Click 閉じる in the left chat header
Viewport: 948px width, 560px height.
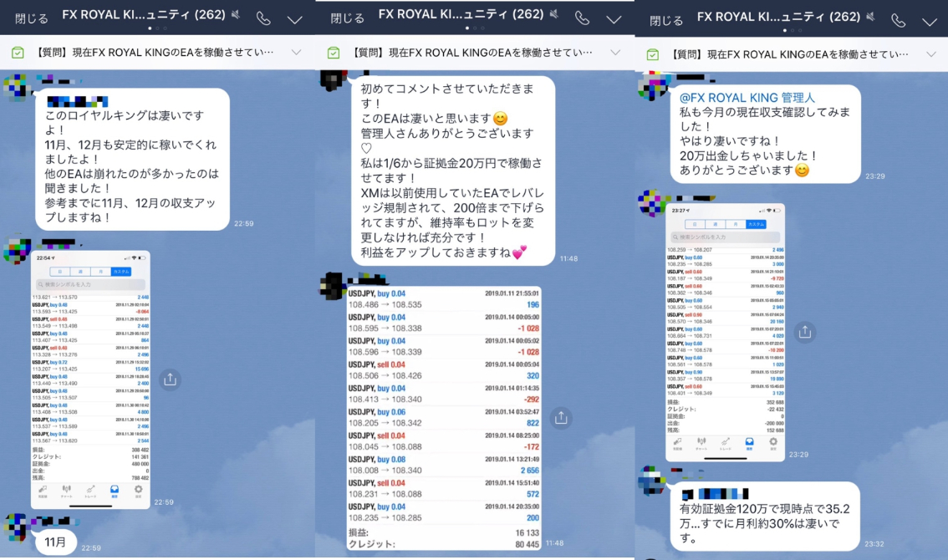32,18
